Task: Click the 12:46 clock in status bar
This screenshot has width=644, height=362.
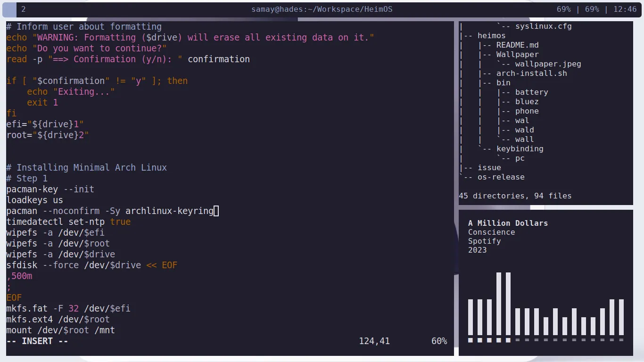Action: coord(625,9)
